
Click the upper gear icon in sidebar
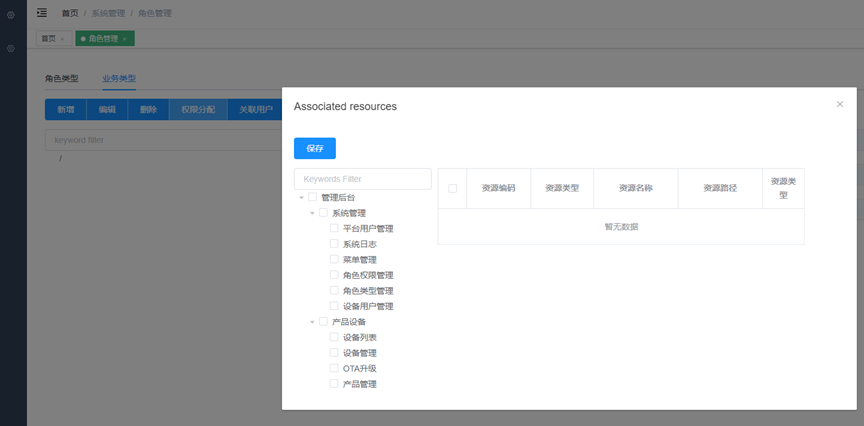10,15
